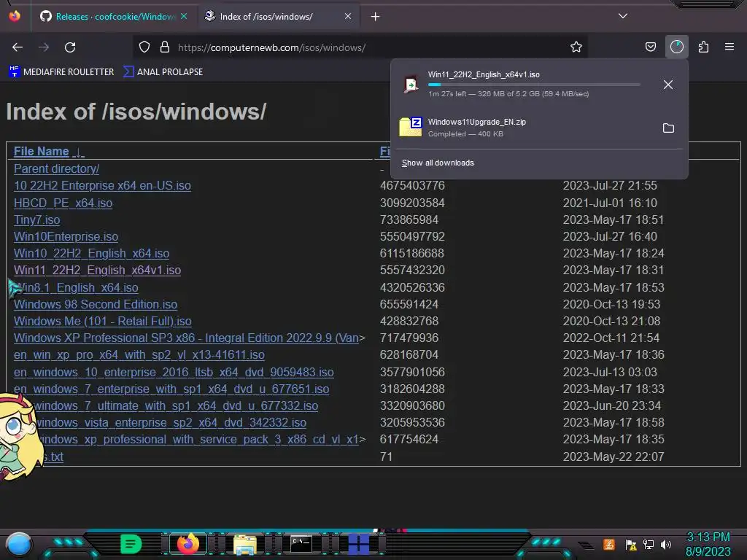Download en_win_xp_pro_x64_with_sp2 iso
The height and width of the screenshot is (560, 747).
[x=139, y=355]
